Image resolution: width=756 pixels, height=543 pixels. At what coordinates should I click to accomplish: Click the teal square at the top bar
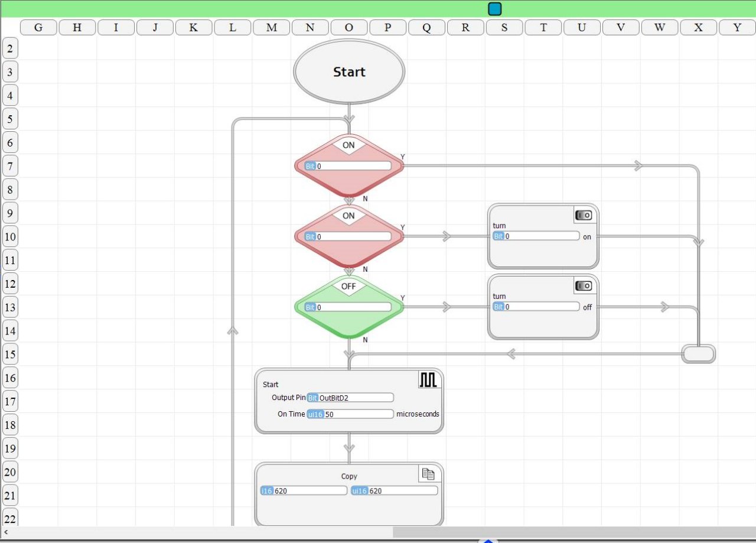[495, 9]
